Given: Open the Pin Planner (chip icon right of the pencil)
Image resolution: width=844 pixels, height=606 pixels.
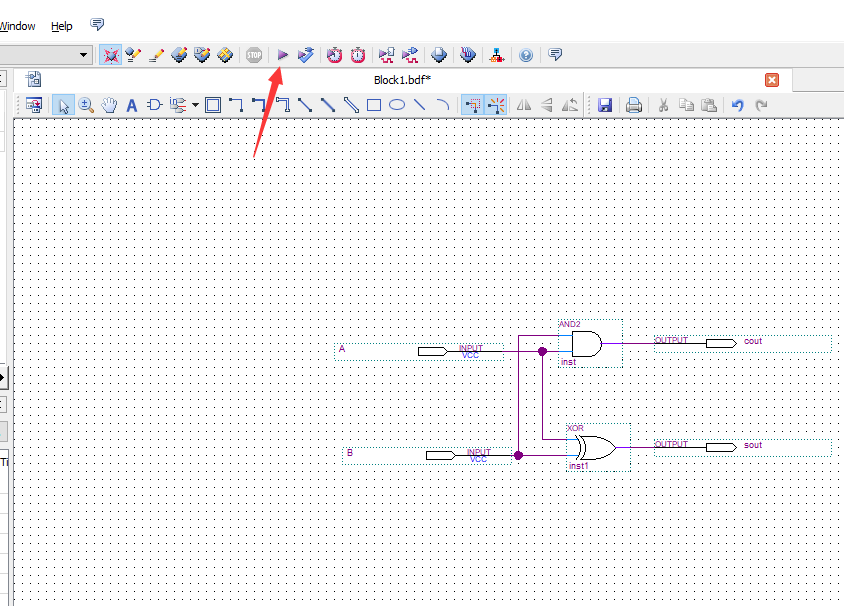Looking at the screenshot, I should [x=179, y=55].
